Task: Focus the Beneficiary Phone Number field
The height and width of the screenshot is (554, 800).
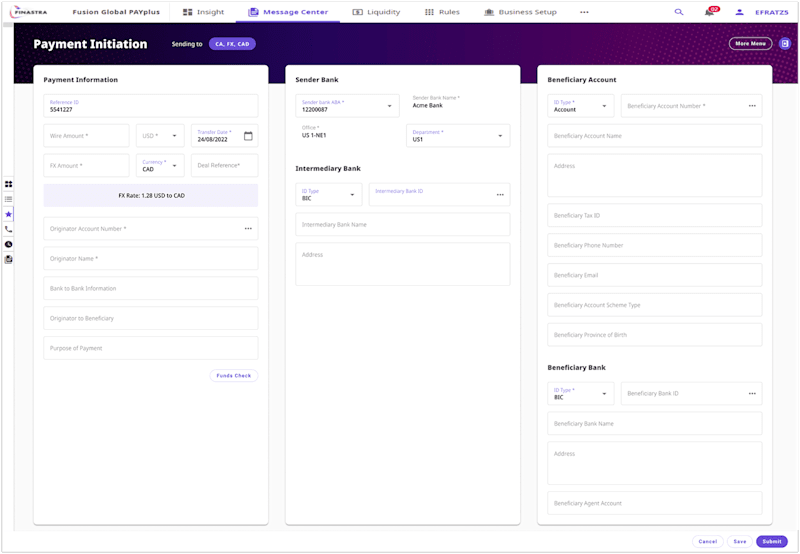Action: pyautogui.click(x=655, y=245)
